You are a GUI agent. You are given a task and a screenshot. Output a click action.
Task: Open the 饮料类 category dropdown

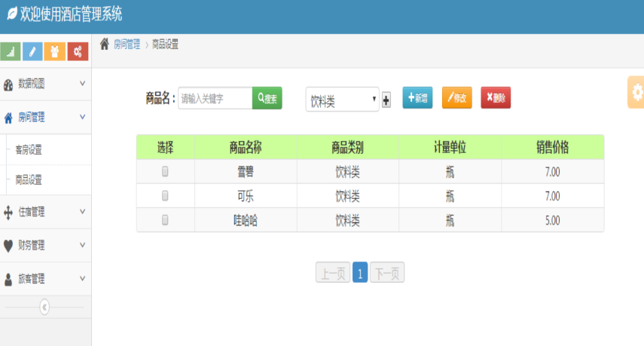(x=342, y=99)
